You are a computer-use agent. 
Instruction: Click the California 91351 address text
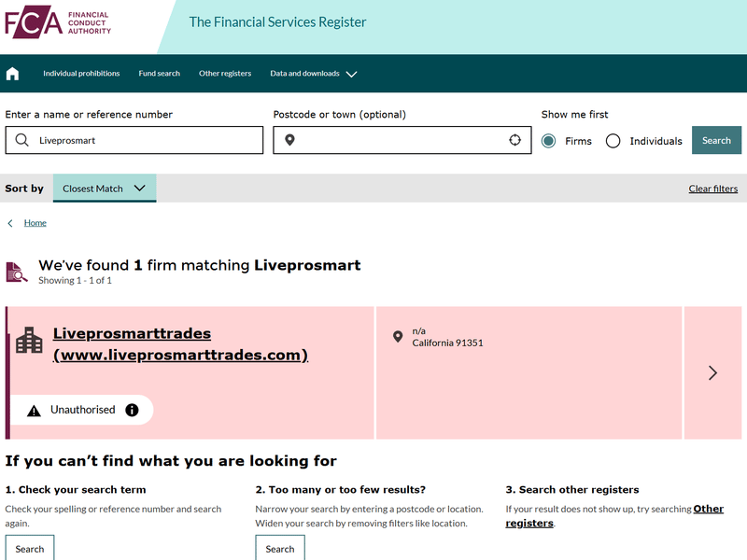tap(447, 343)
